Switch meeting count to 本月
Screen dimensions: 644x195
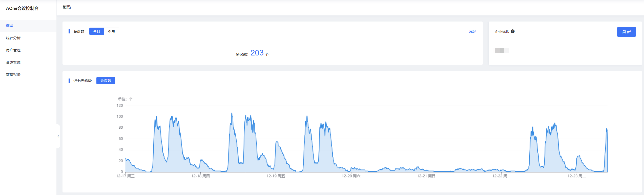pyautogui.click(x=112, y=31)
